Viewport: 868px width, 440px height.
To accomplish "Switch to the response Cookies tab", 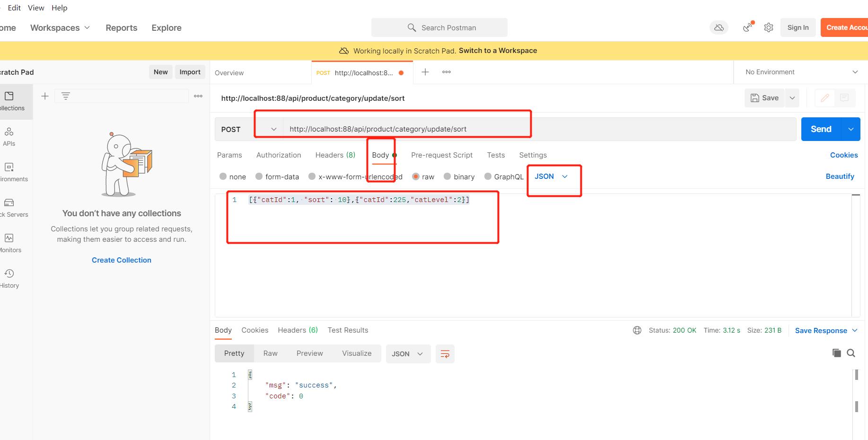I will point(255,330).
